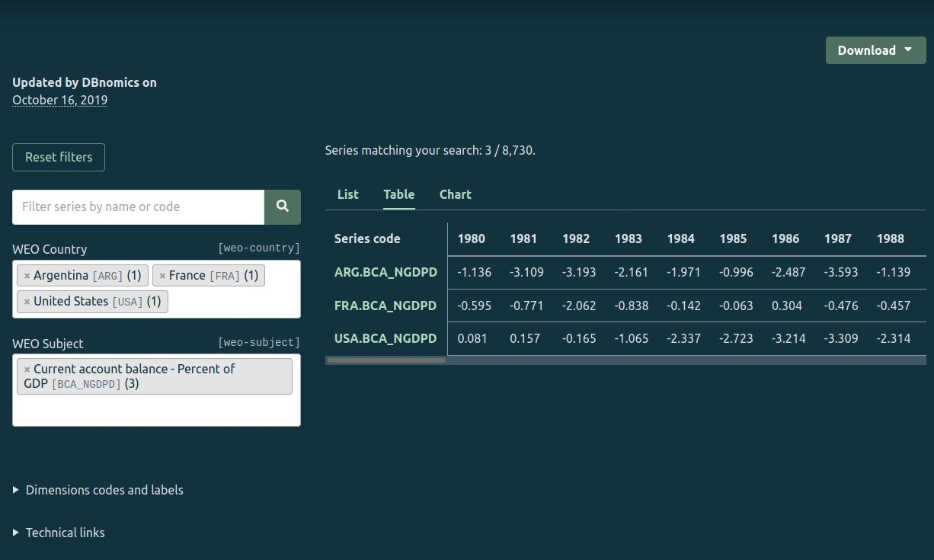Click the October 16, 2019 update date
This screenshot has height=560, width=934.
(60, 100)
